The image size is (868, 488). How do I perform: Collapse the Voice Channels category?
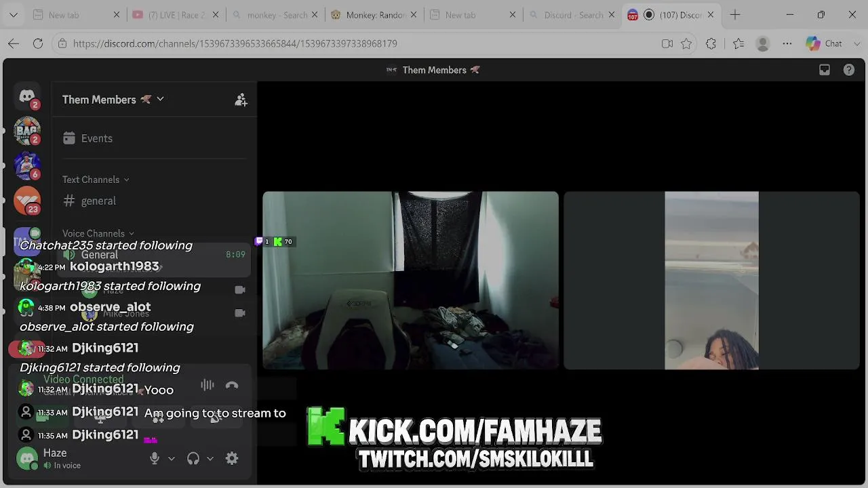(98, 233)
